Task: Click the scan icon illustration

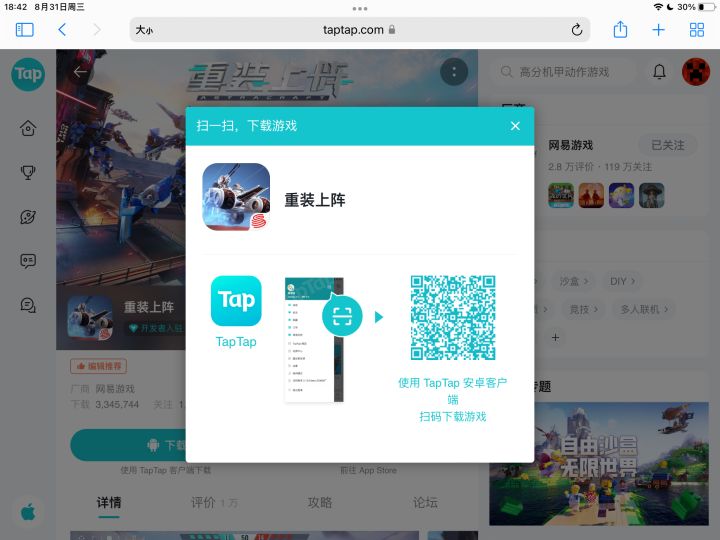Action: (x=342, y=316)
